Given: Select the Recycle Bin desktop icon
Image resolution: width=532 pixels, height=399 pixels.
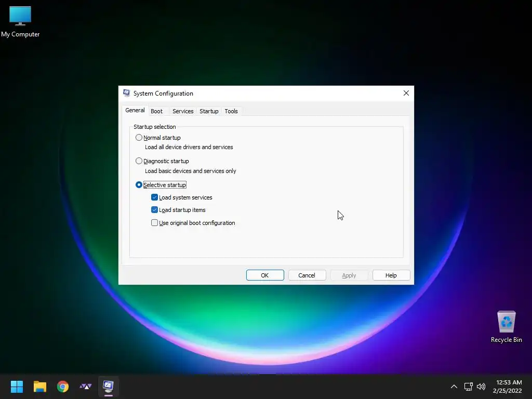Looking at the screenshot, I should [x=506, y=327].
